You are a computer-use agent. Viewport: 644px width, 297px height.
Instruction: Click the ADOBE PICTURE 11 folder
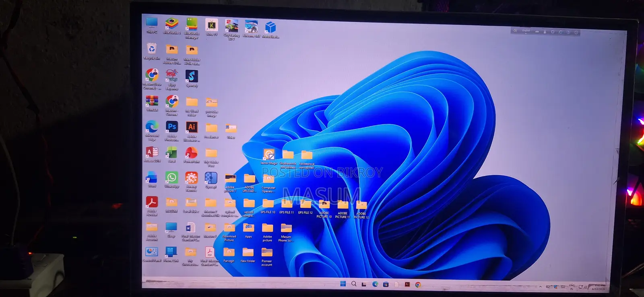pos(343,209)
